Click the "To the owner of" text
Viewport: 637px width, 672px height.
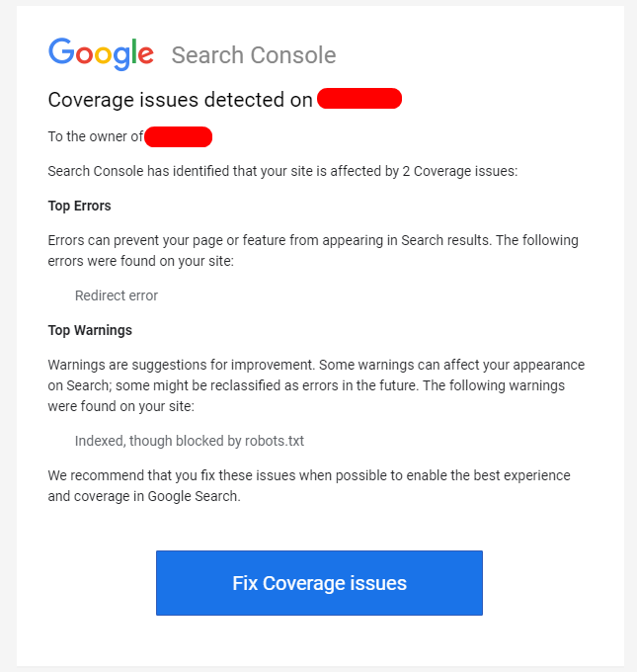[96, 136]
